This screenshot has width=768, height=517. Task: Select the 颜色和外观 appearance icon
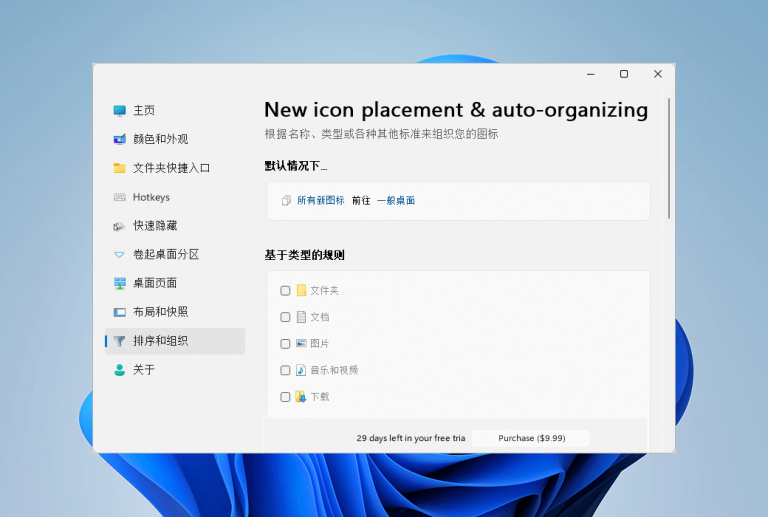click(120, 140)
